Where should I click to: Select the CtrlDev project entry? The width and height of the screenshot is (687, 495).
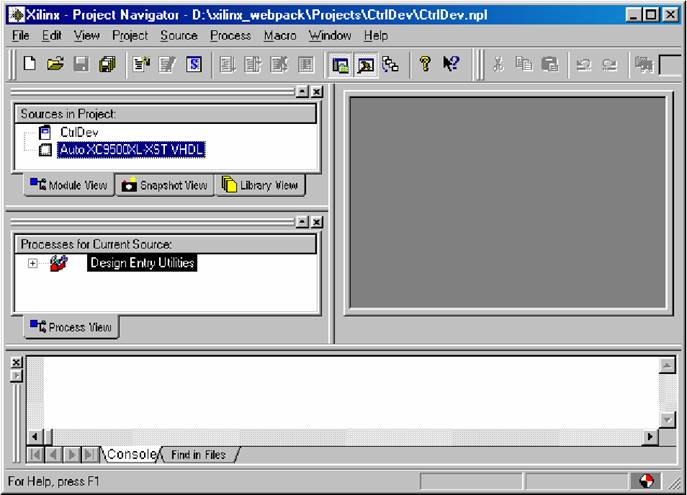pyautogui.click(x=78, y=132)
